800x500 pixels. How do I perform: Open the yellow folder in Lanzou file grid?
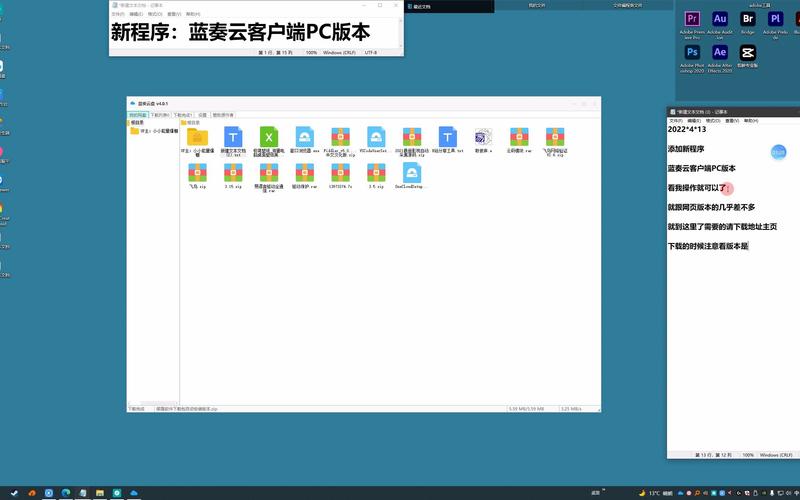[197, 137]
